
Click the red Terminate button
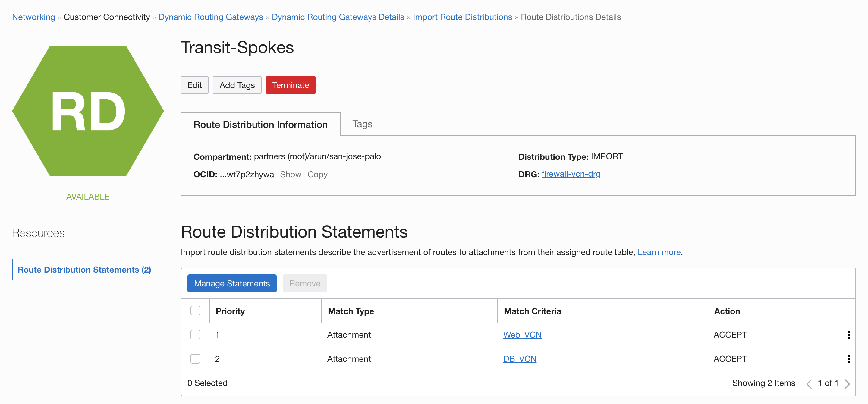(290, 85)
